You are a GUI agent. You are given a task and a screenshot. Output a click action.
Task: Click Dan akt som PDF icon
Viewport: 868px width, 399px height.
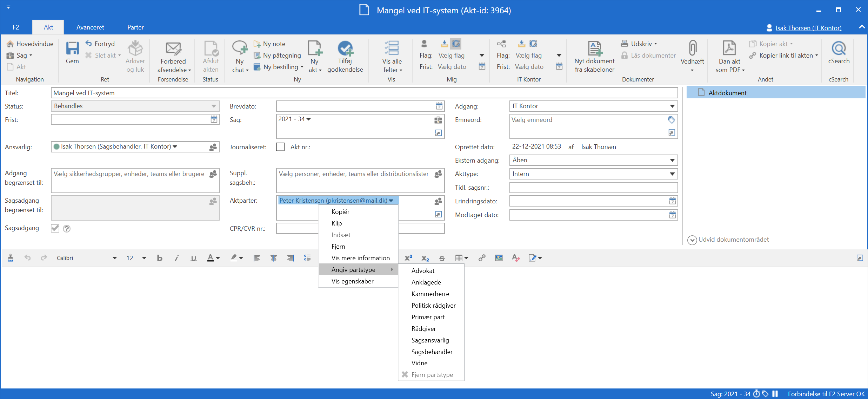pos(729,48)
